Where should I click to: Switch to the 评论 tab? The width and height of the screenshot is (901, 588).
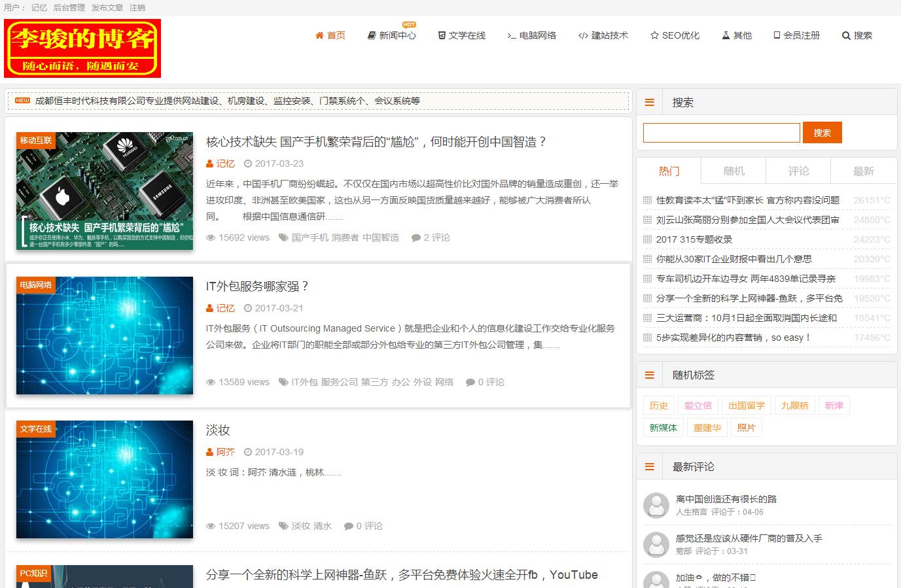(798, 171)
